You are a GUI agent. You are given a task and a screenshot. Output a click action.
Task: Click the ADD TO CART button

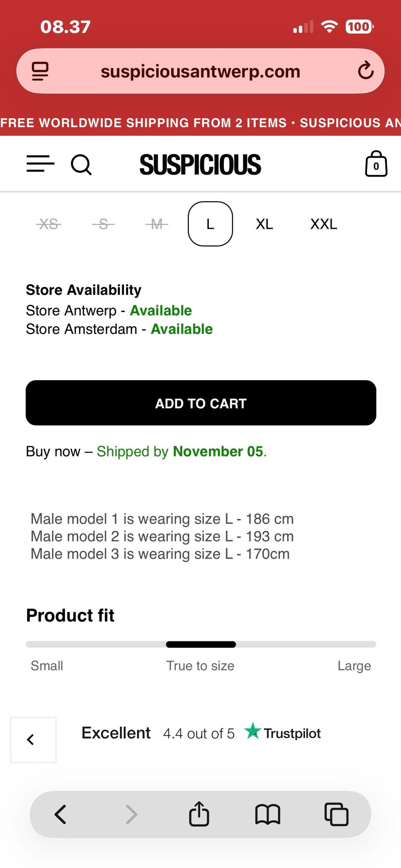tap(201, 403)
